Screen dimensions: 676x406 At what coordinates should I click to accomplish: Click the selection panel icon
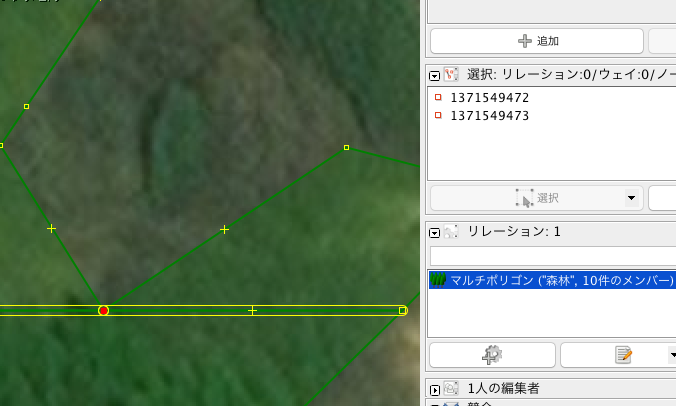click(451, 74)
